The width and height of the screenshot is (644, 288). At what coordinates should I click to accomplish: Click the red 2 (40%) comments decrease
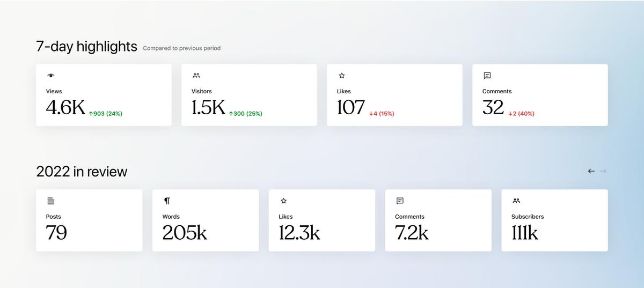pos(521,114)
